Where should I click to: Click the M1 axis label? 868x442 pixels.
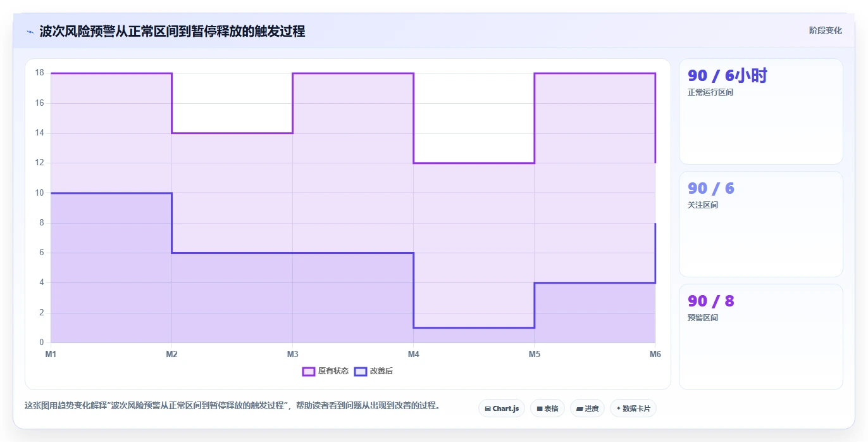point(51,354)
